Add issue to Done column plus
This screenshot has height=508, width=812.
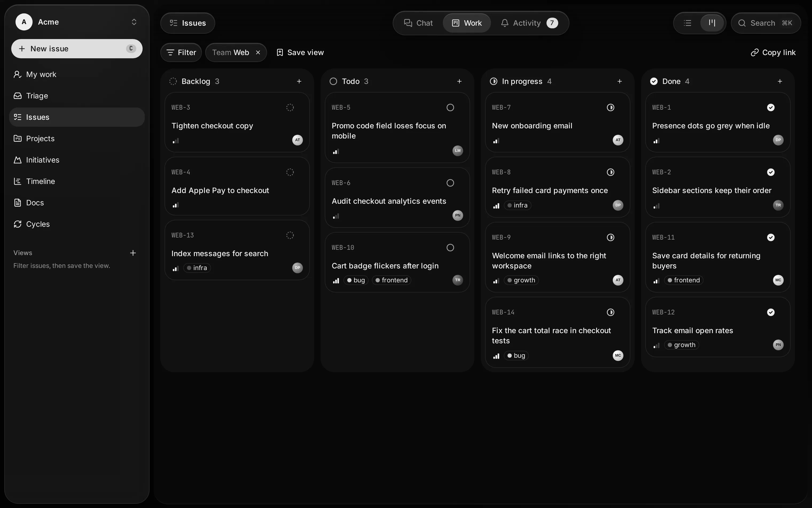[x=780, y=81]
